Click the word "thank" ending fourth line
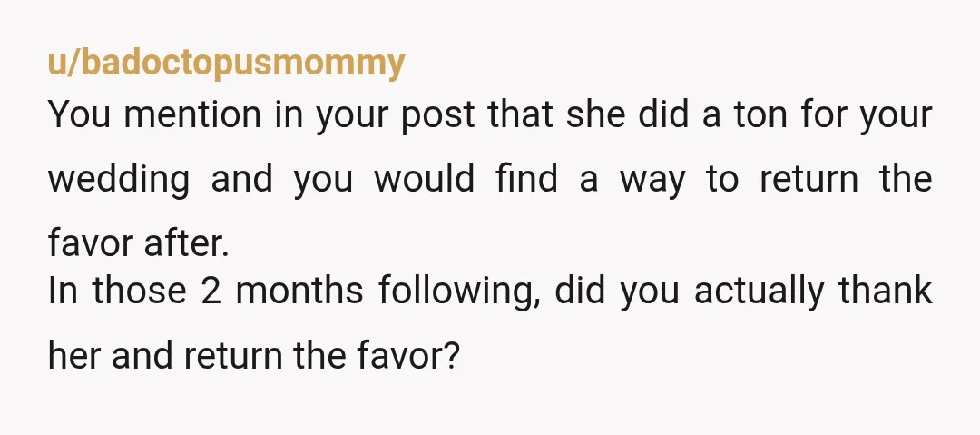The image size is (980, 435). [886, 291]
